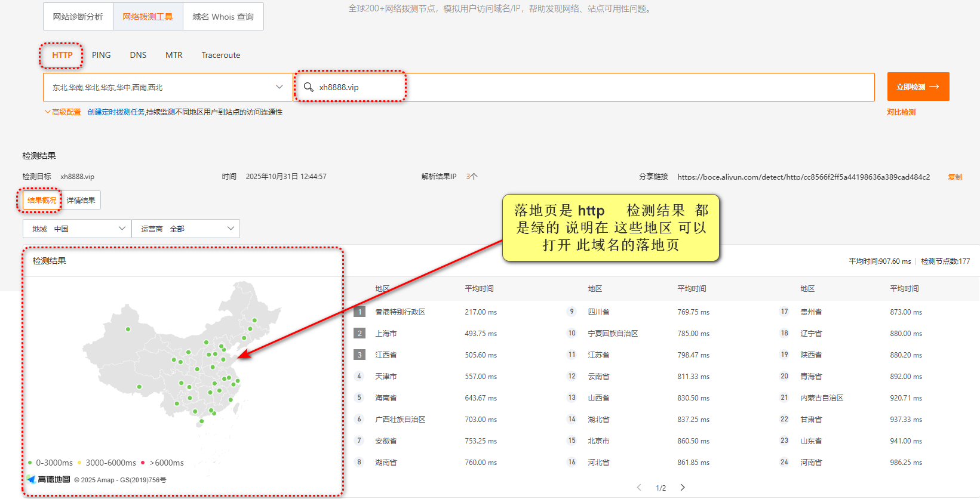Click the search magnifier icon in domain field
Viewport: 980px width, 499px height.
[309, 87]
